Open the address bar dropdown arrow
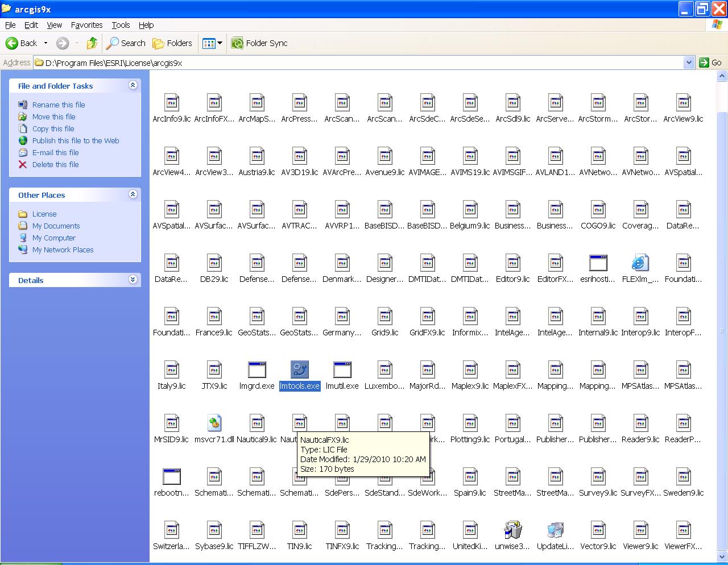The width and height of the screenshot is (728, 565). point(689,63)
